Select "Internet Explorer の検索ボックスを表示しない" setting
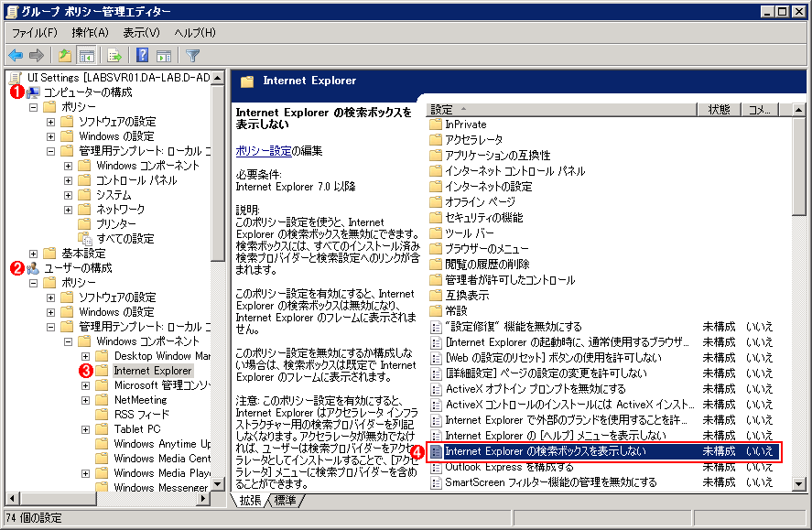 pos(604,451)
